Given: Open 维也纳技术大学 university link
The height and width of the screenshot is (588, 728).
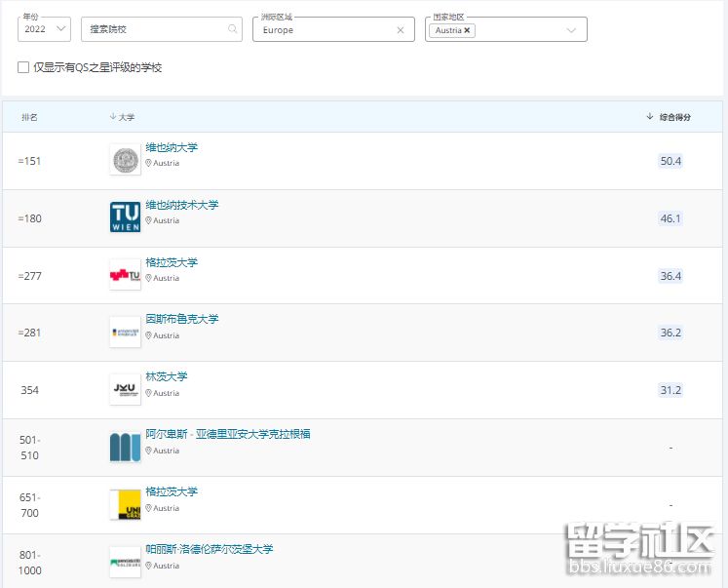Looking at the screenshot, I should (182, 205).
